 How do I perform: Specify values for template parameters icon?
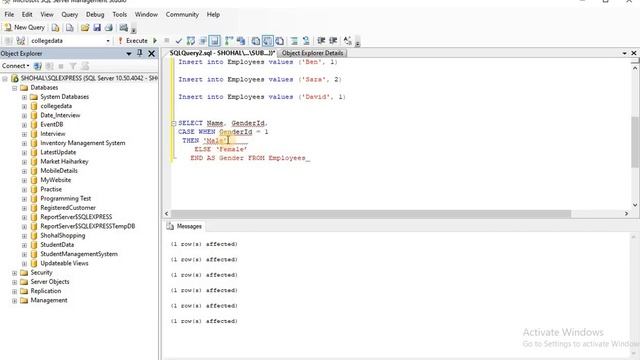click(x=347, y=41)
